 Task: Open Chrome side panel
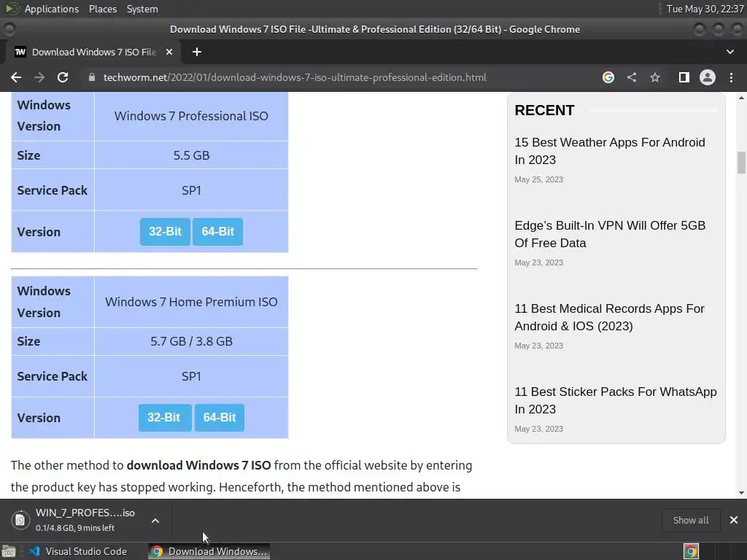coord(684,77)
